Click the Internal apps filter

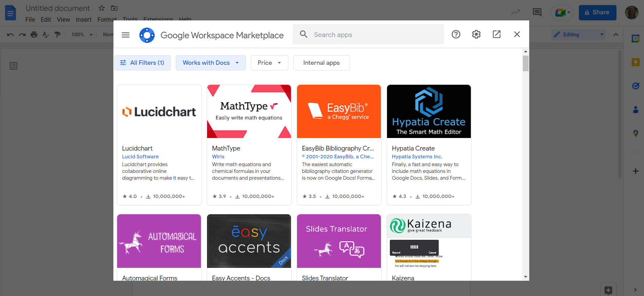point(321,63)
